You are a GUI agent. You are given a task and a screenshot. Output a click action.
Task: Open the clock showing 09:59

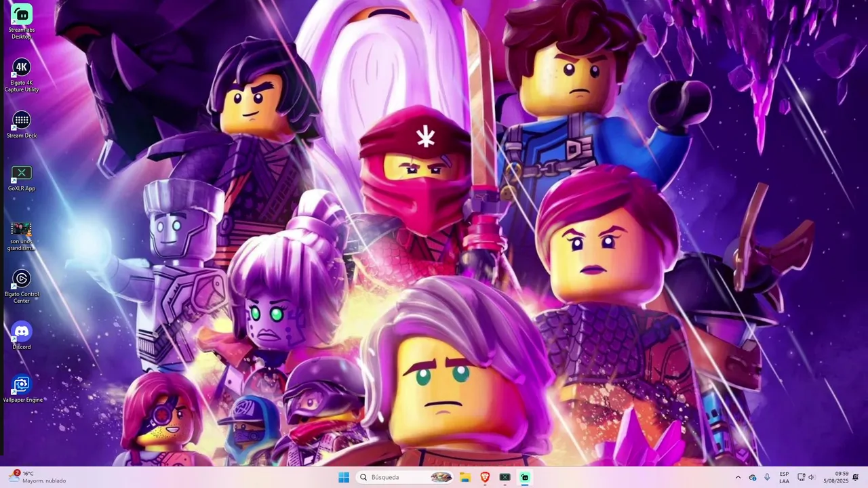pyautogui.click(x=836, y=477)
